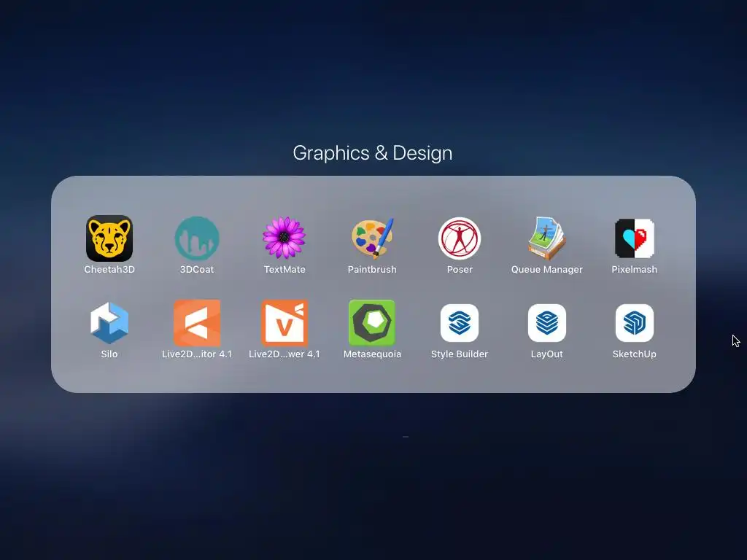The image size is (747, 560).
Task: Click the Paintbrush name label
Action: coord(372,270)
